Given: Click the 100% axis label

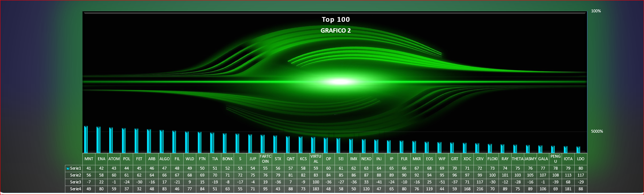Looking at the screenshot, I should (x=596, y=11).
